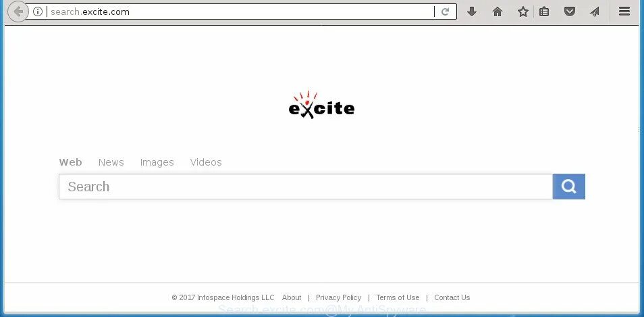The height and width of the screenshot is (317, 644).
Task: Bookmark this page with the star icon
Action: [523, 11]
